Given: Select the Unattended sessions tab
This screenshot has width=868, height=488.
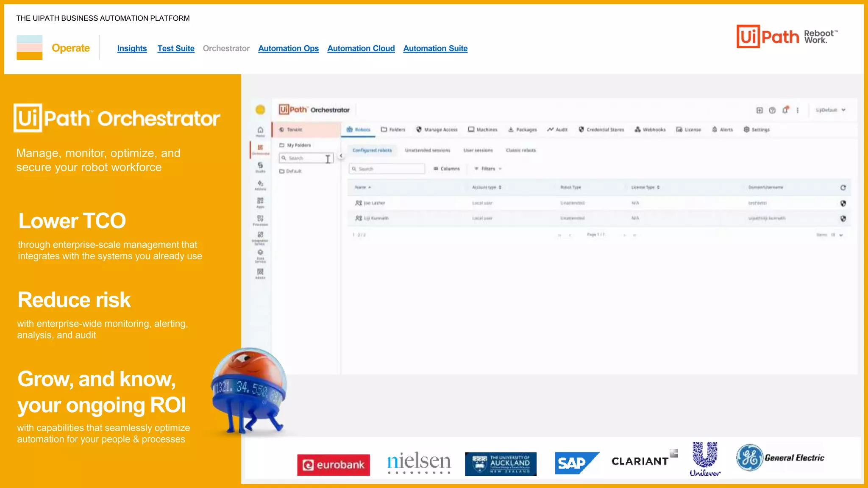Looking at the screenshot, I should coord(427,150).
